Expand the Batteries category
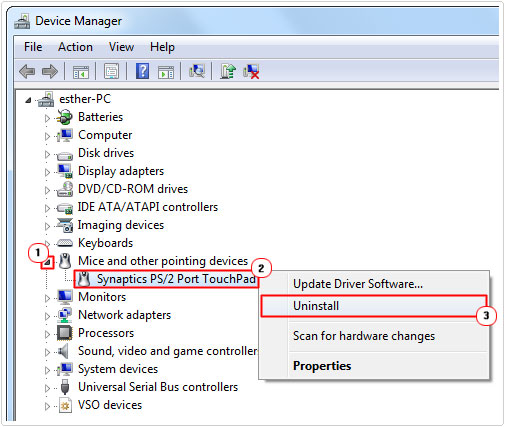Screen dimensions: 505x427 click(x=47, y=118)
